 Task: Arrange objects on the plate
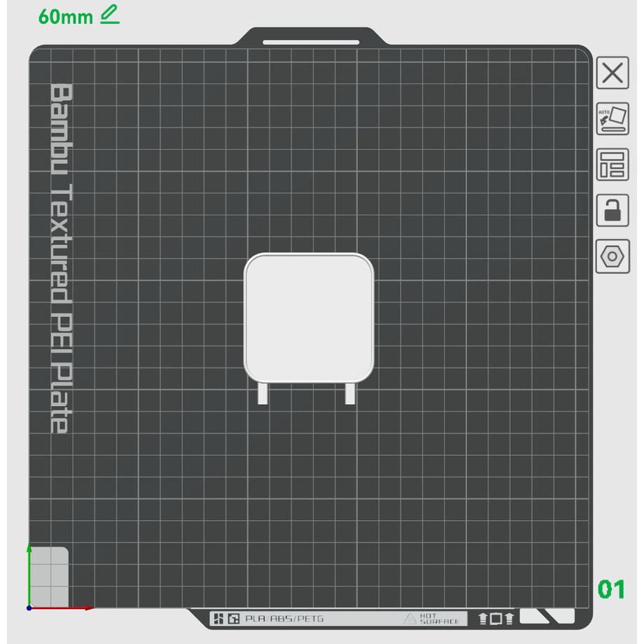pos(612,164)
